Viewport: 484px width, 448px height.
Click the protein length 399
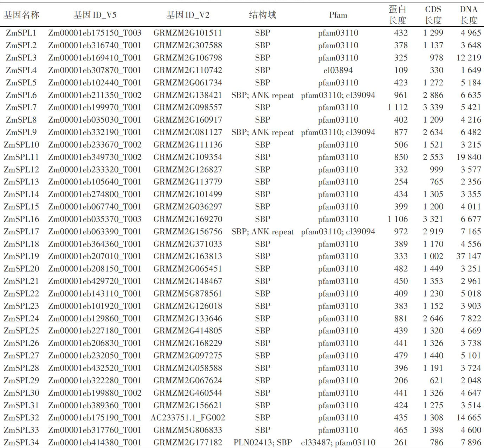(x=401, y=207)
